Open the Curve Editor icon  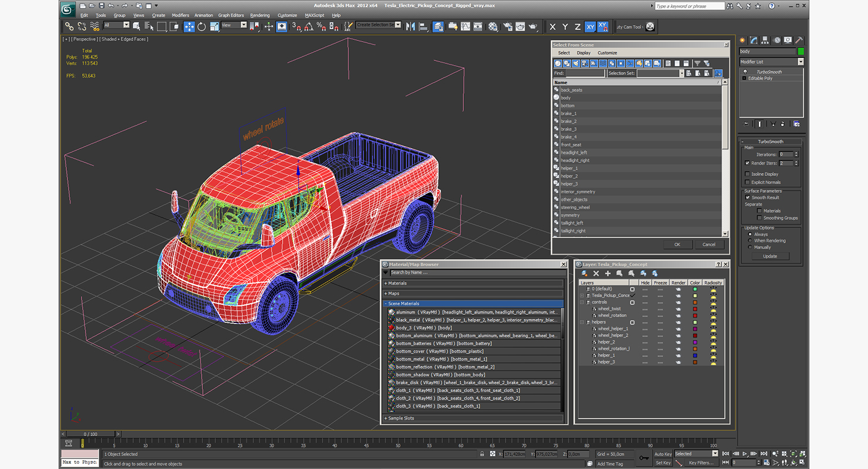click(466, 26)
